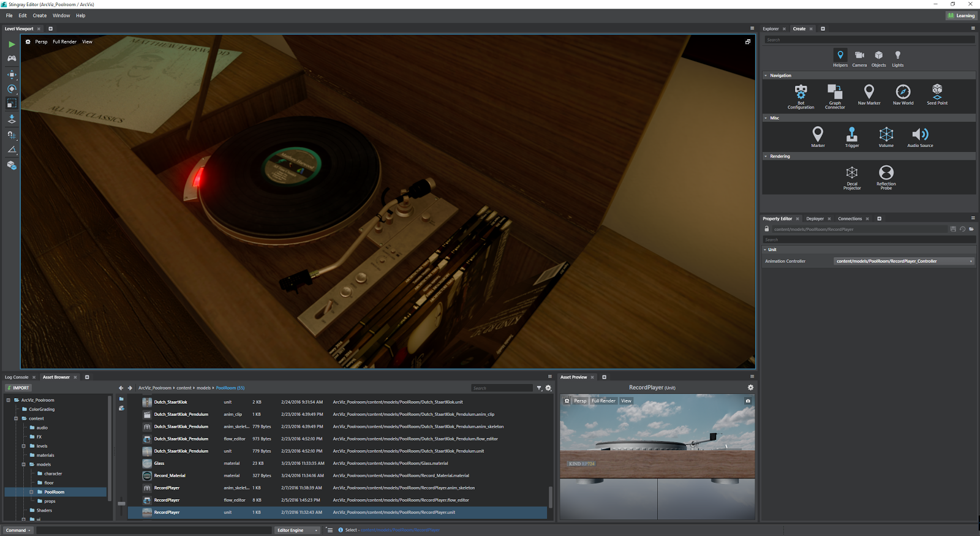The width and height of the screenshot is (980, 536).
Task: Switch to the Log Console tab
Action: point(17,377)
